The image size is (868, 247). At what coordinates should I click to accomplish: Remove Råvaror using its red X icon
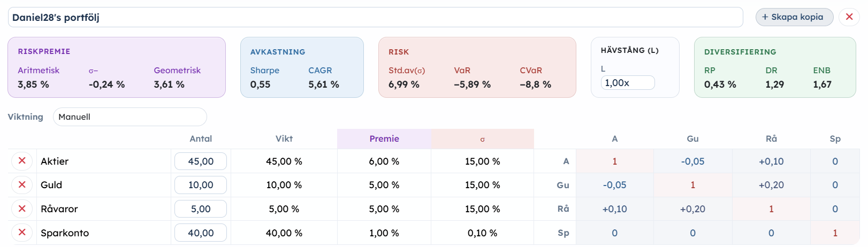coord(22,209)
